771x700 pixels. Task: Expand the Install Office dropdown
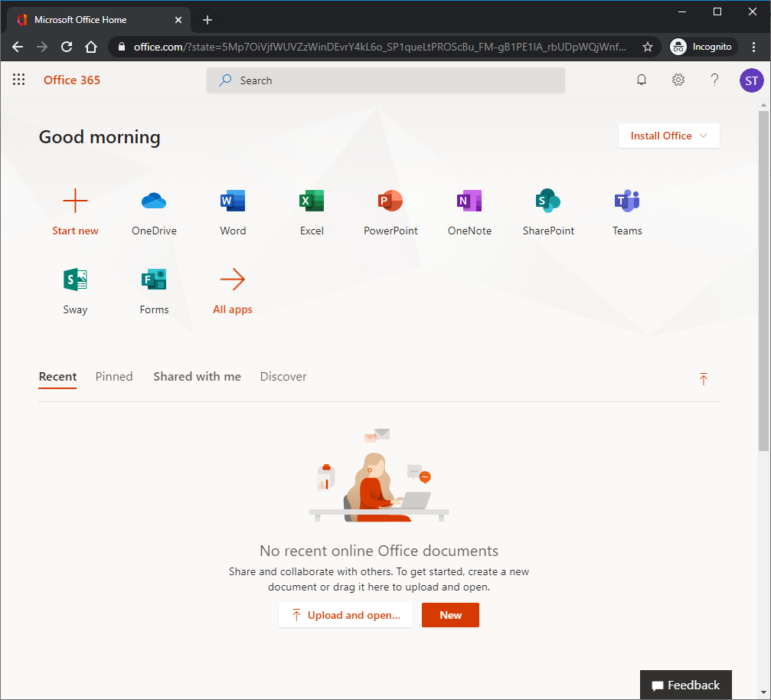click(x=668, y=136)
